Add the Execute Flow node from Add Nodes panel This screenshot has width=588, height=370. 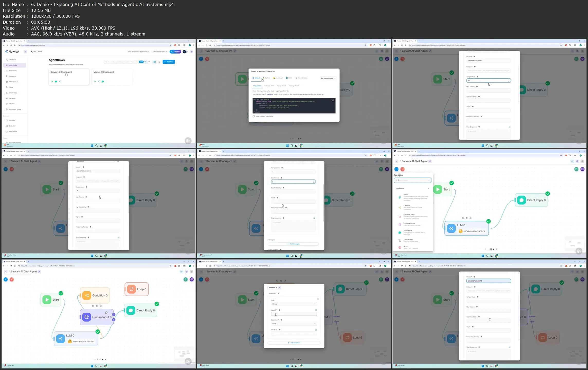click(x=412, y=240)
